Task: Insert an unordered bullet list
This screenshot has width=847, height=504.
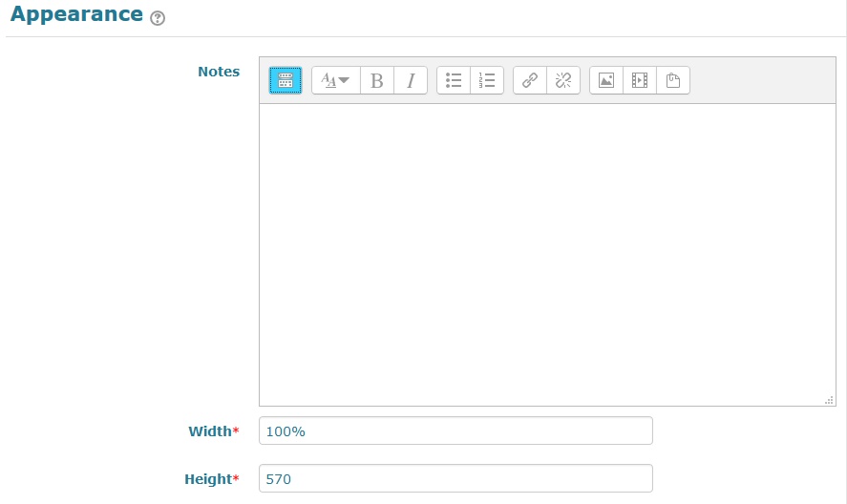Action: pos(454,81)
